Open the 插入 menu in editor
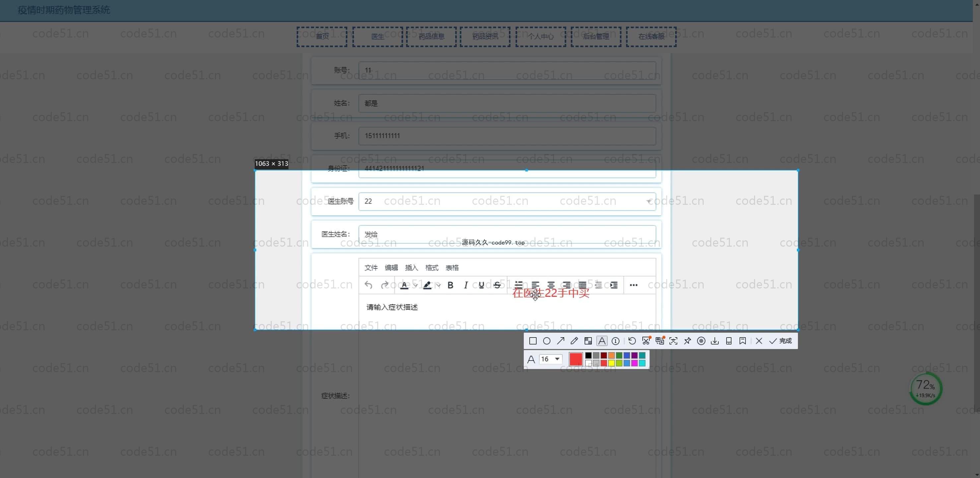 [x=411, y=268]
